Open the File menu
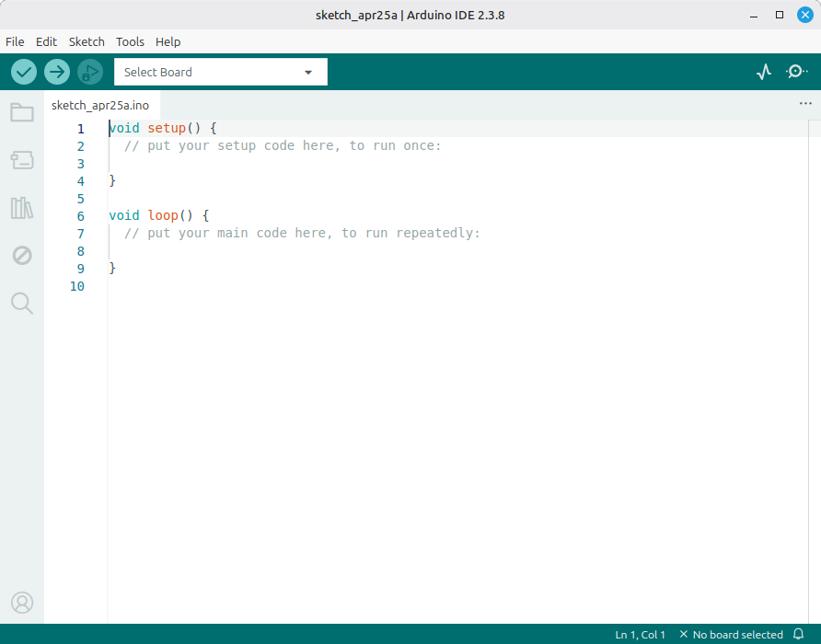The image size is (821, 644). (x=15, y=41)
